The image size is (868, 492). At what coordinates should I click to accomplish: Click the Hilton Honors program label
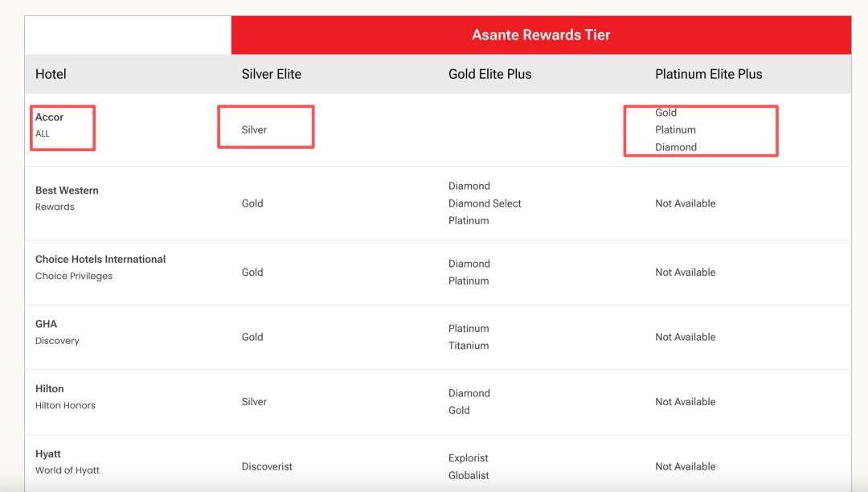tap(65, 406)
